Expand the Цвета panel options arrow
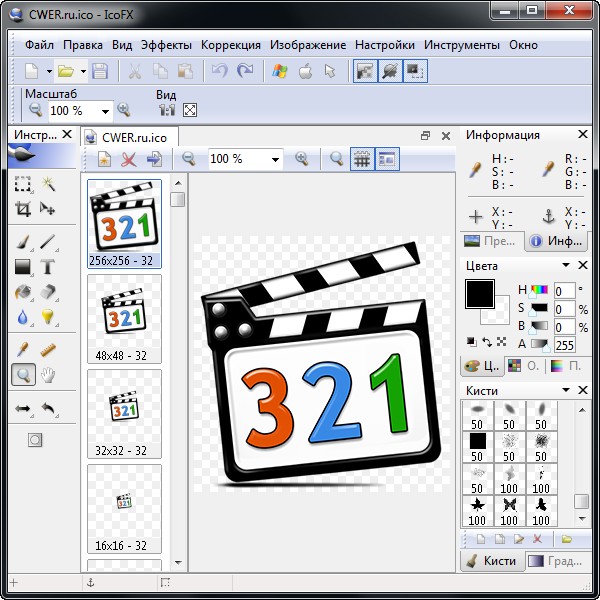The height and width of the screenshot is (600, 600). [x=566, y=265]
